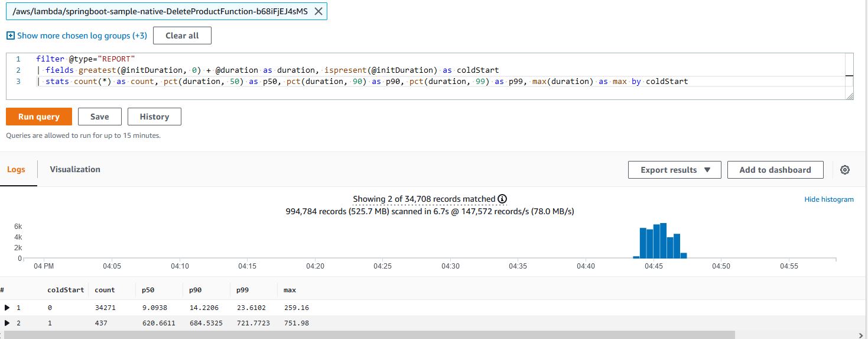Select the 684.5325 p90 value
Screen dimensions: 868x339
[x=206, y=323]
